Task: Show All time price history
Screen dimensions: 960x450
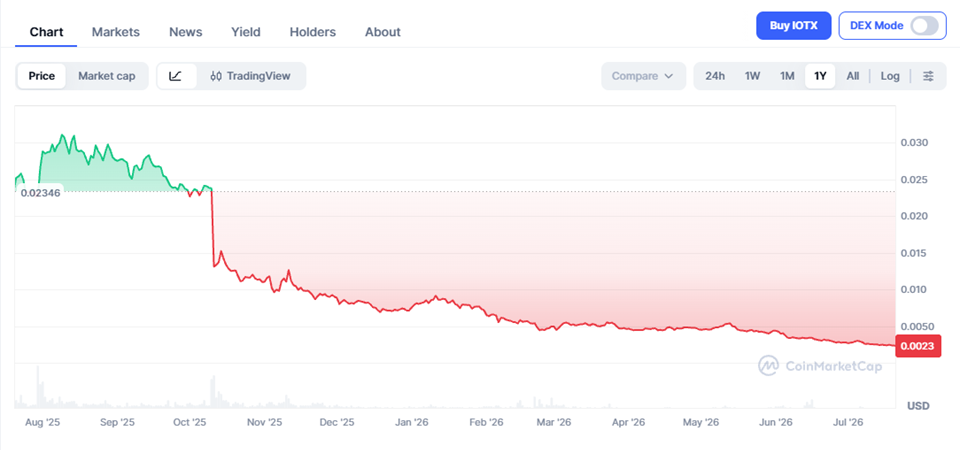Action: (x=852, y=76)
